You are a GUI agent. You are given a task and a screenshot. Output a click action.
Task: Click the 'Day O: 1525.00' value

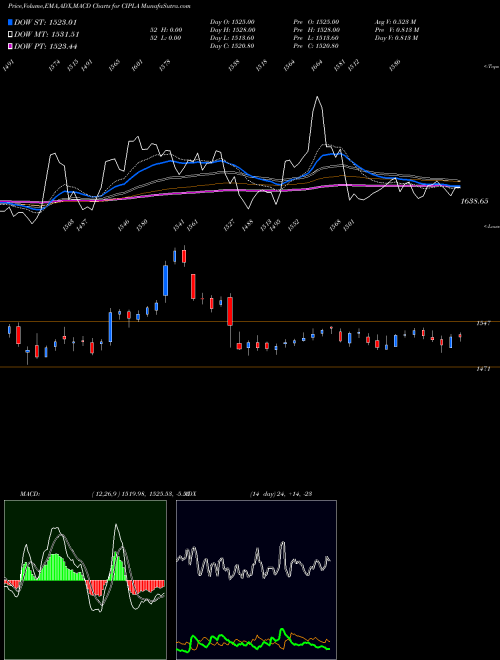tap(232, 22)
